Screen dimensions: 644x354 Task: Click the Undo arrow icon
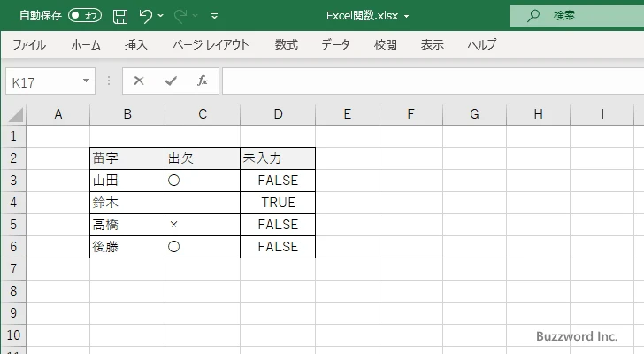tap(145, 16)
